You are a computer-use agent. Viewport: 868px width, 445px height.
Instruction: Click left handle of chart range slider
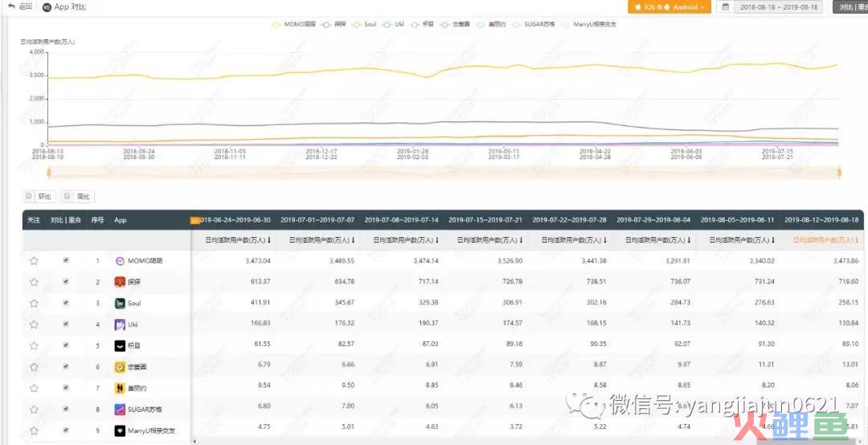tap(49, 173)
